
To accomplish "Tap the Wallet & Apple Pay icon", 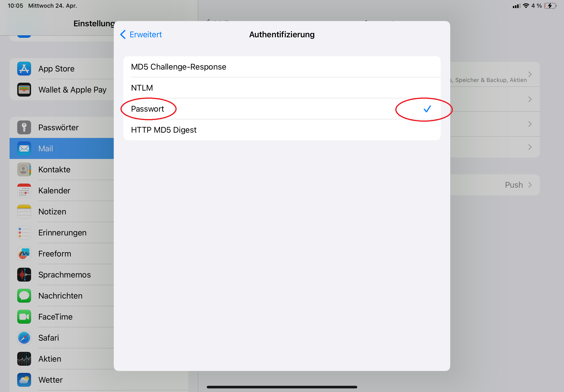I will (24, 90).
